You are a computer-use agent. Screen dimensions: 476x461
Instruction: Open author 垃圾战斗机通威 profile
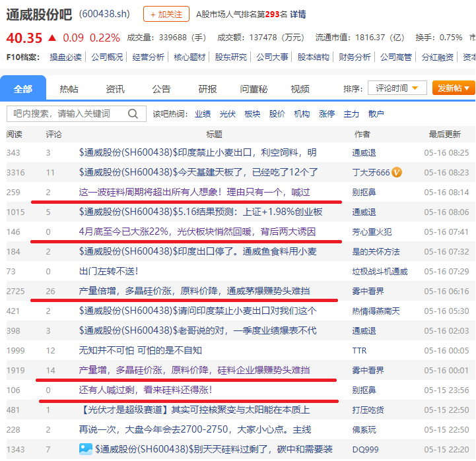click(x=380, y=272)
